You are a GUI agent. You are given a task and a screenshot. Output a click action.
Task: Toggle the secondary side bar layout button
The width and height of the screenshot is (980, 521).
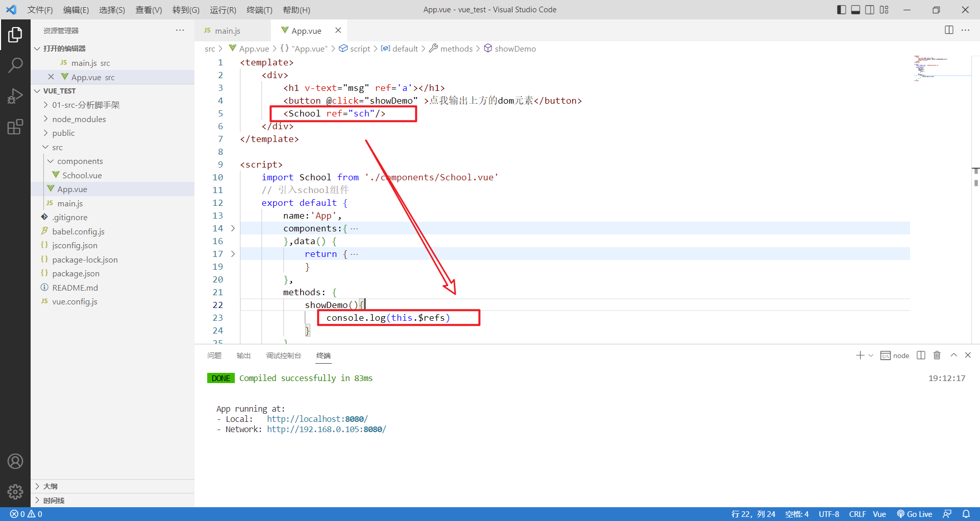(x=870, y=10)
